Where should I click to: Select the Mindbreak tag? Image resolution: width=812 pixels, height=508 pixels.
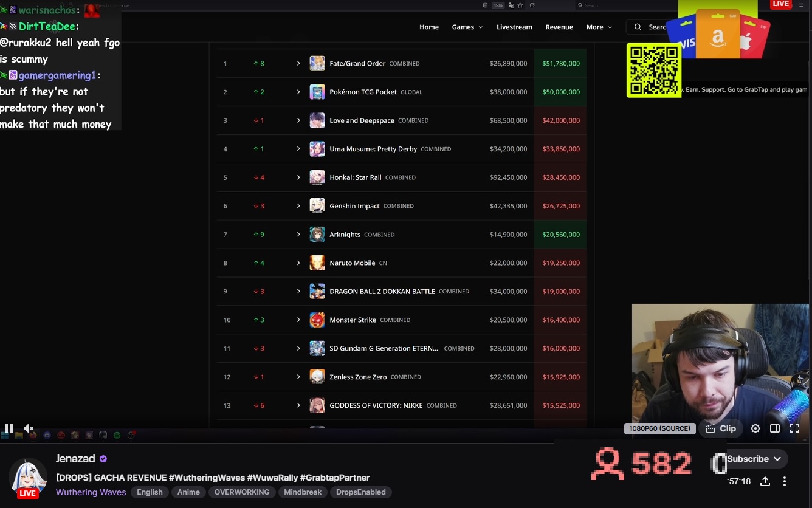click(303, 492)
